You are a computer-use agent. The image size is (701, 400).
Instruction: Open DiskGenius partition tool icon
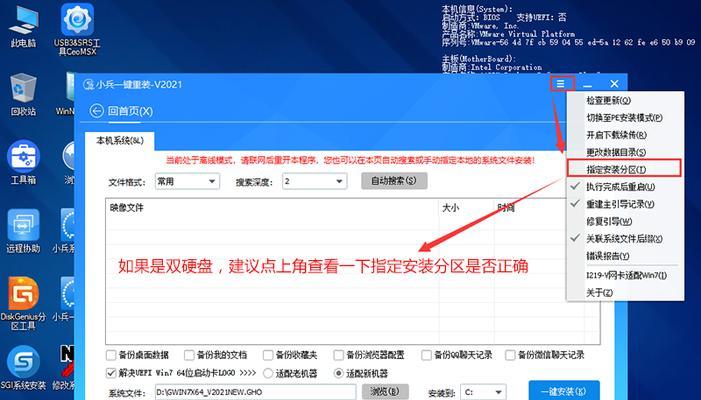(x=23, y=303)
